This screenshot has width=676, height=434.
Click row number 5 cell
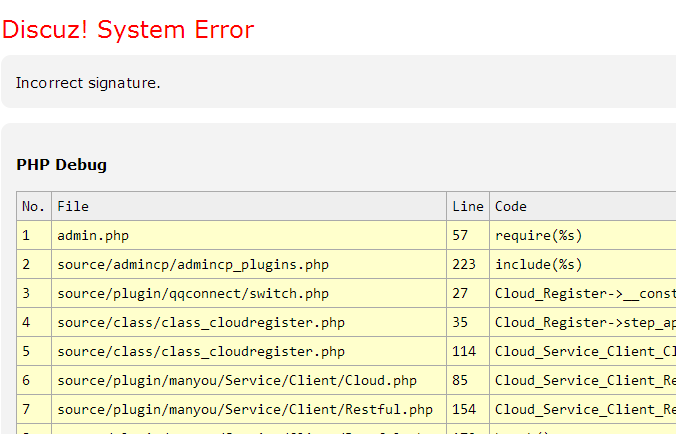[x=34, y=351]
